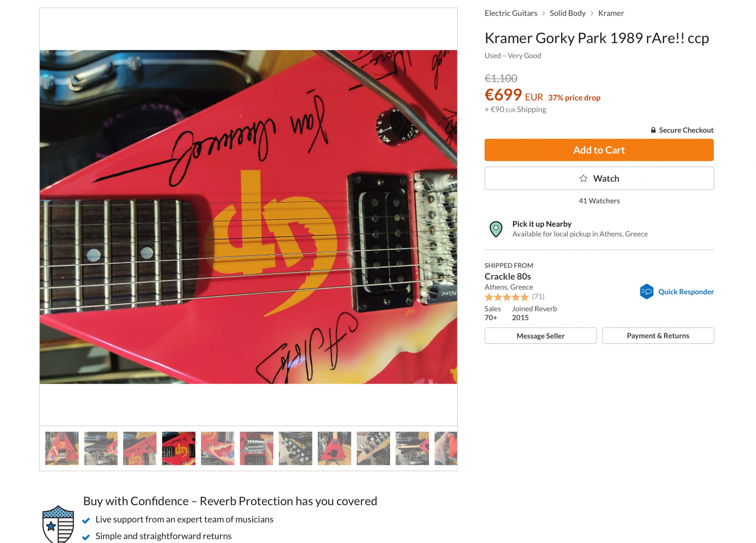Open Payment & Returns details
The image size is (756, 543).
658,336
